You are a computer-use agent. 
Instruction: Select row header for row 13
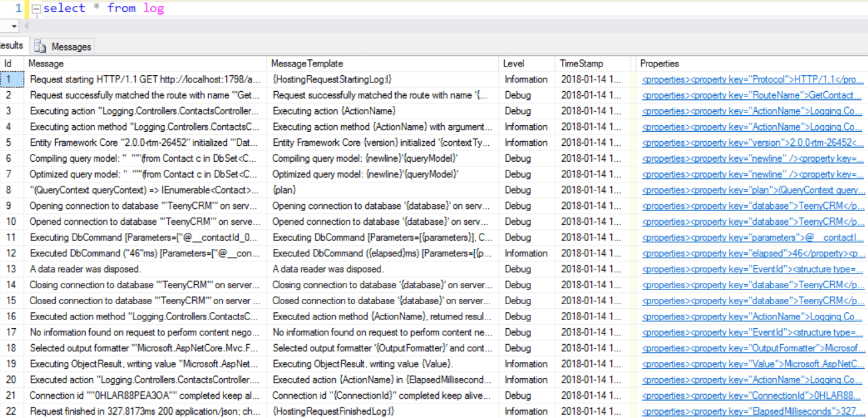click(11, 269)
